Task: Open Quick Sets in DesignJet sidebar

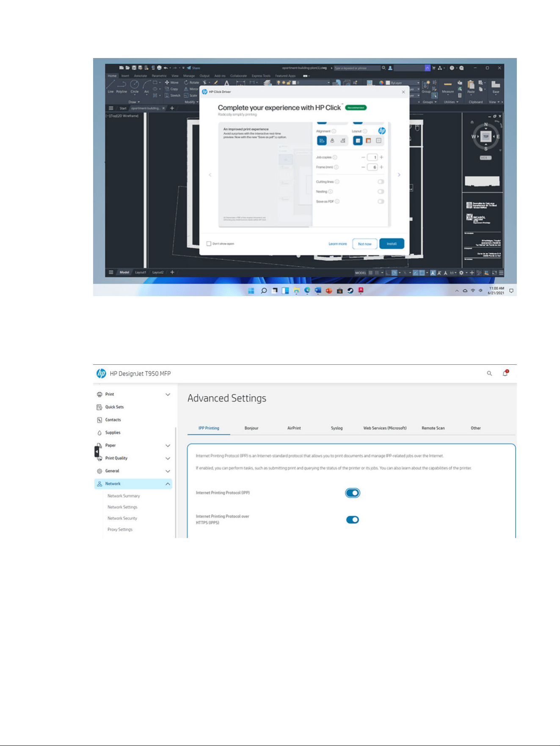Action: point(114,407)
